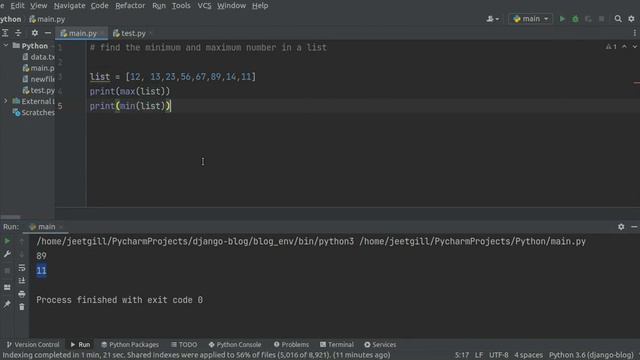Toggle soft-wrap in Run console
The width and height of the screenshot is (640, 360).
[22, 268]
